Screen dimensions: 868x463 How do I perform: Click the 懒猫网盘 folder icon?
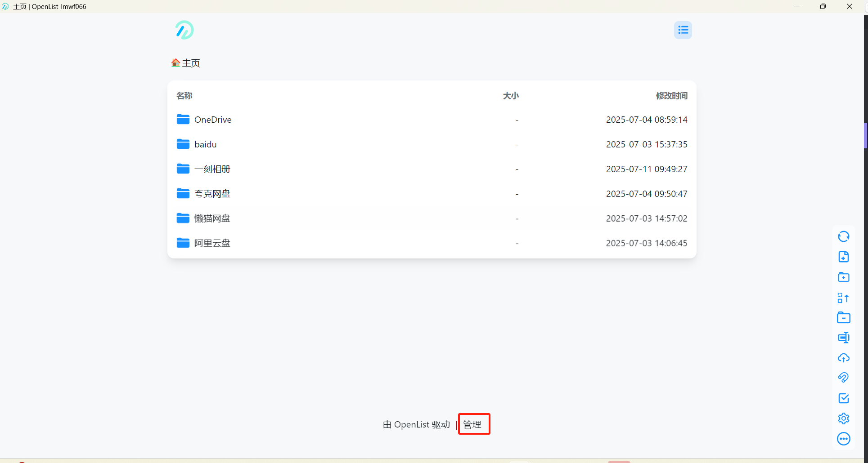tap(183, 218)
